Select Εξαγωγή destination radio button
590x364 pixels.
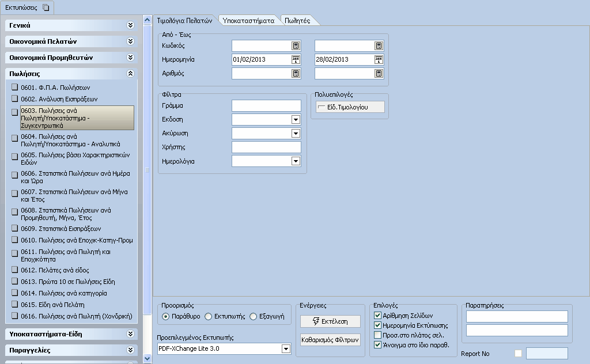coord(254,317)
